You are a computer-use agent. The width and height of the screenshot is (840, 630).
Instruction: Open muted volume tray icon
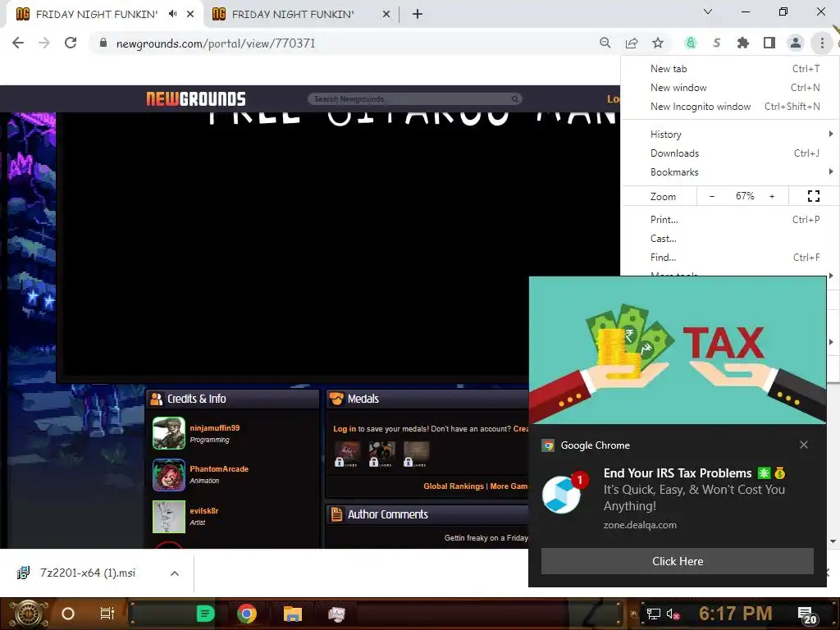pyautogui.click(x=673, y=614)
